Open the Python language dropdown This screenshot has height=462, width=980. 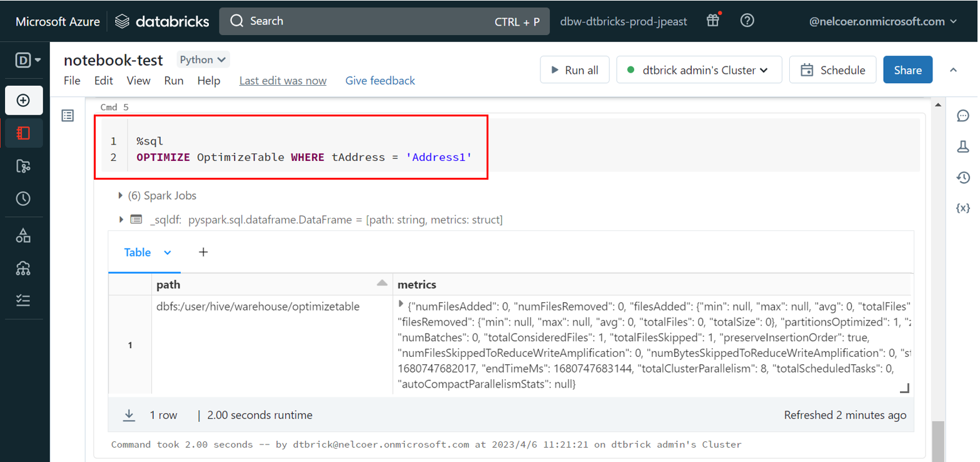pos(203,60)
